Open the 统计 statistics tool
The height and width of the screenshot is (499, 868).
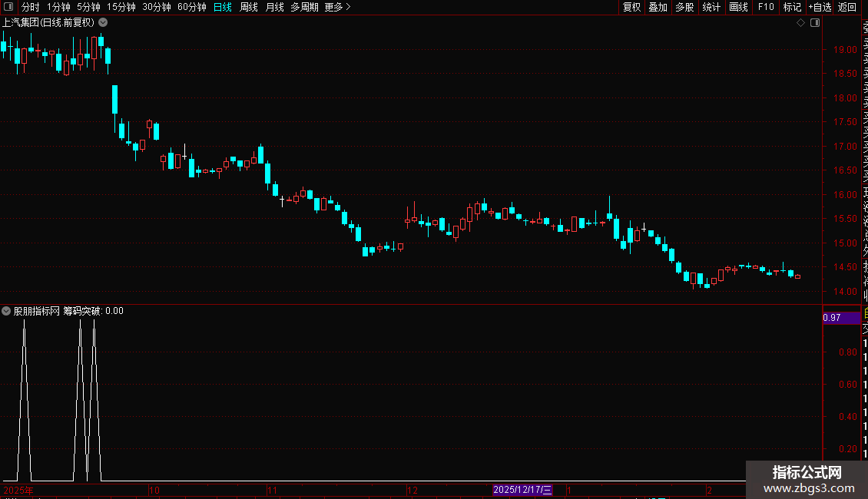pos(711,7)
